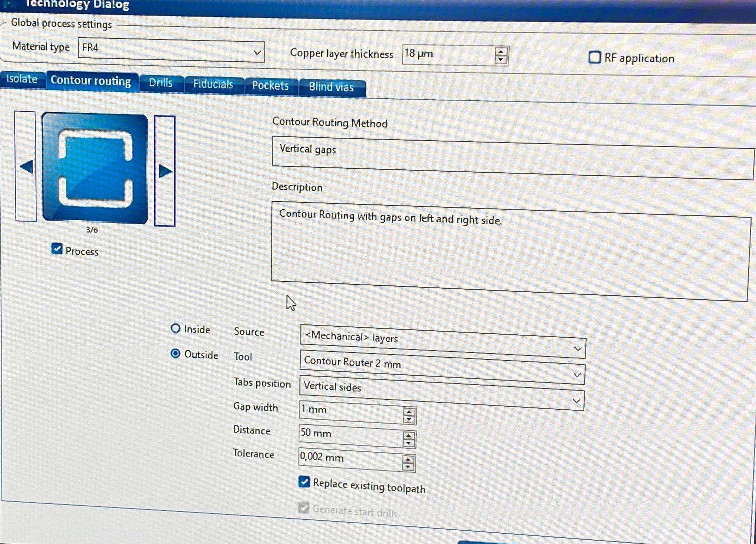Switch to the Contour routing tab

[x=91, y=81]
